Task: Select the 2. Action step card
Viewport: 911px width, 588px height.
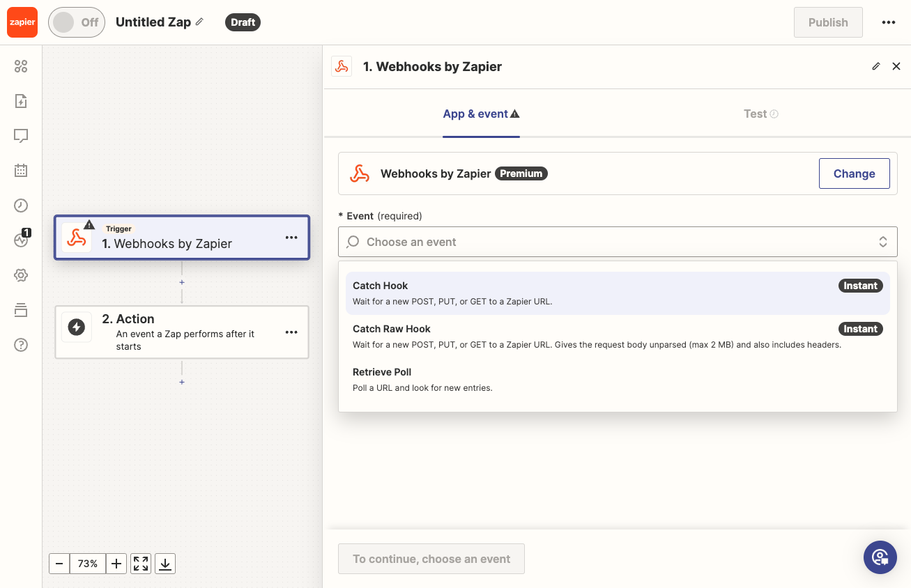Action: 182,332
